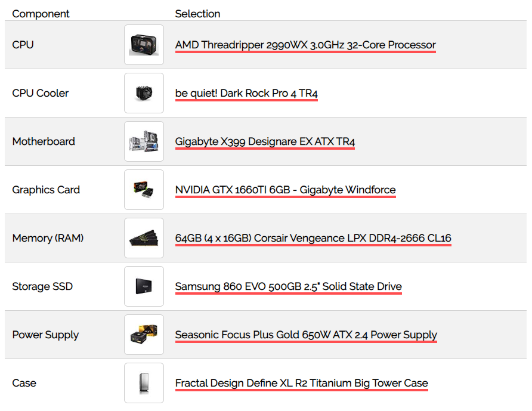Image resolution: width=532 pixels, height=411 pixels.
Task: Open the Corsair Vengeance LPX 64GB memory link
Action: coord(313,238)
